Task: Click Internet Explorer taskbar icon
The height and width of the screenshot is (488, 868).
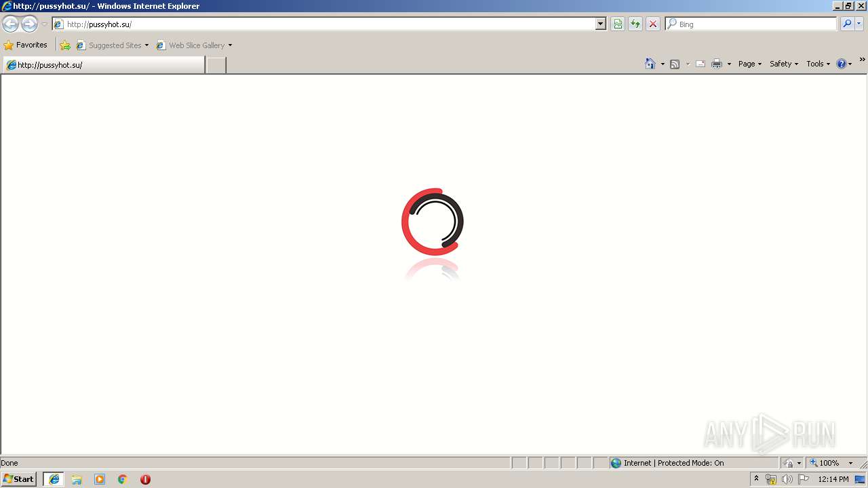Action: click(54, 479)
